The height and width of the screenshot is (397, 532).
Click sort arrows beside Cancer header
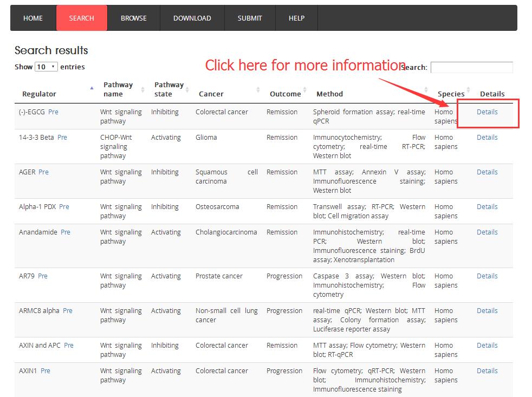pyautogui.click(x=258, y=89)
